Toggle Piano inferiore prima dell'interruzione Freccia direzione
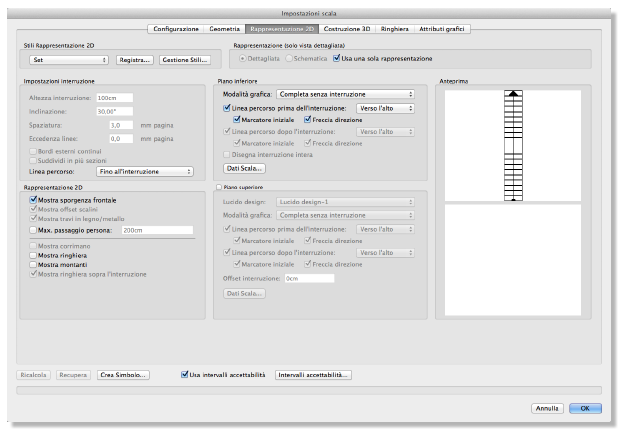624x436 pixels. coord(308,120)
